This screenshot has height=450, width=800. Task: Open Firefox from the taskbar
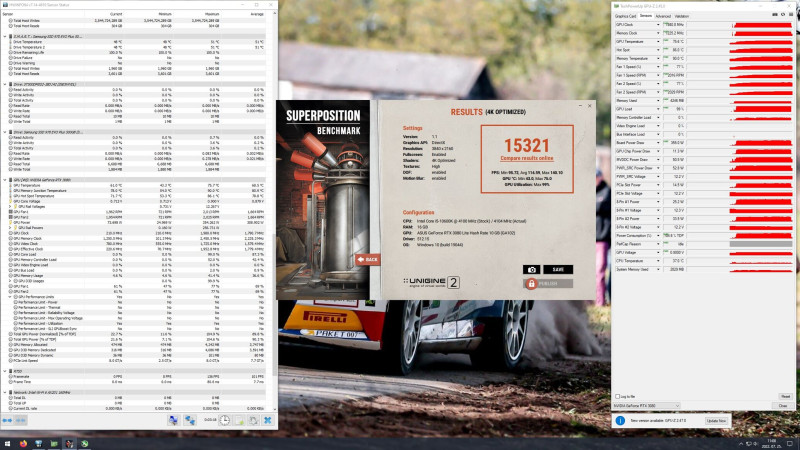pos(23,444)
